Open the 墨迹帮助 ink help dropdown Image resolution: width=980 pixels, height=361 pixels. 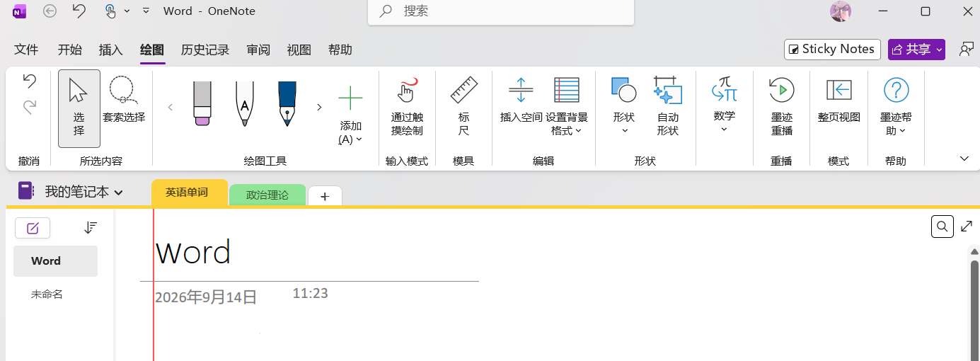tap(897, 106)
